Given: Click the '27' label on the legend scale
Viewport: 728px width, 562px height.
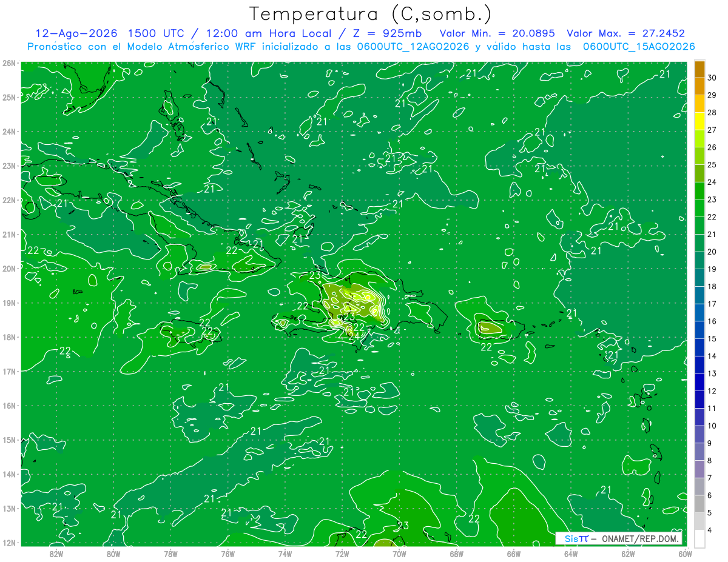Looking at the screenshot, I should point(712,130).
